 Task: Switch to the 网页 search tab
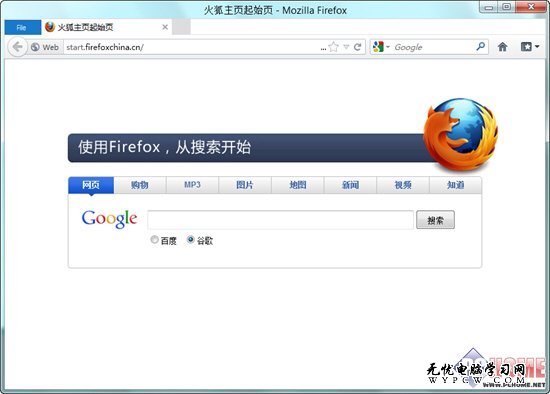coord(91,185)
